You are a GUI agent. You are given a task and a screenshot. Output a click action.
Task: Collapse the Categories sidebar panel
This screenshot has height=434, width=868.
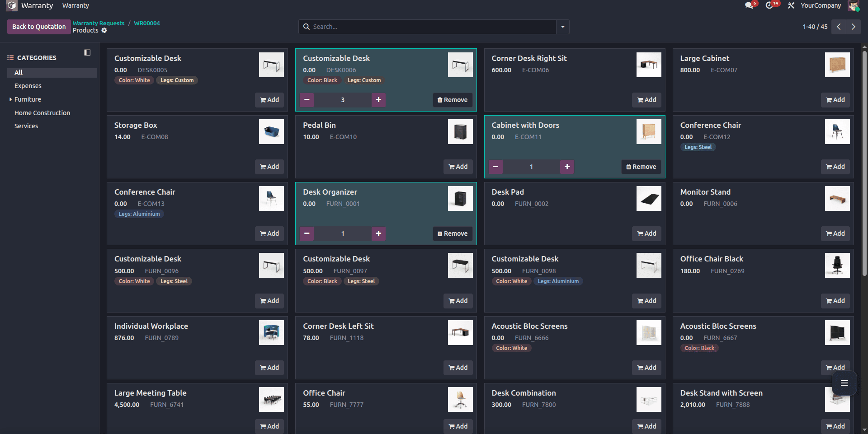[87, 52]
